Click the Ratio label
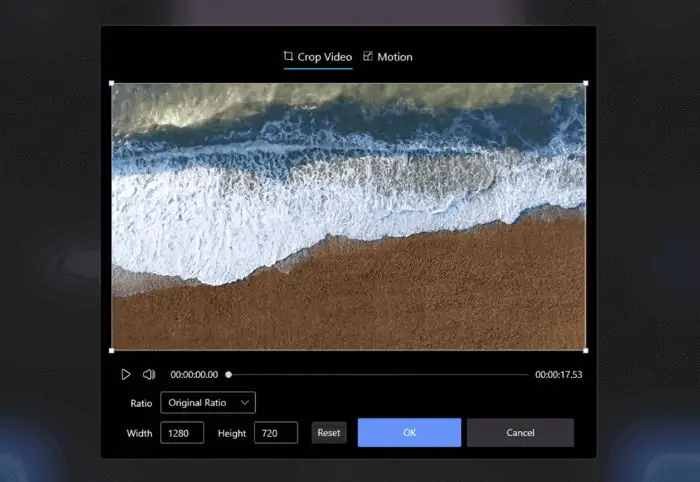Image resolution: width=700 pixels, height=482 pixels. click(x=141, y=403)
